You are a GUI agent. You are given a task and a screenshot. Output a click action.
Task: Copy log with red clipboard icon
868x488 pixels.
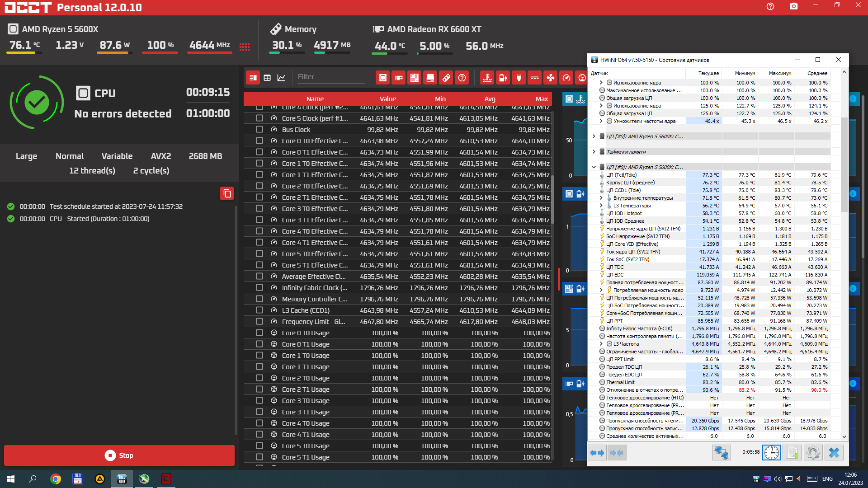pyautogui.click(x=227, y=193)
